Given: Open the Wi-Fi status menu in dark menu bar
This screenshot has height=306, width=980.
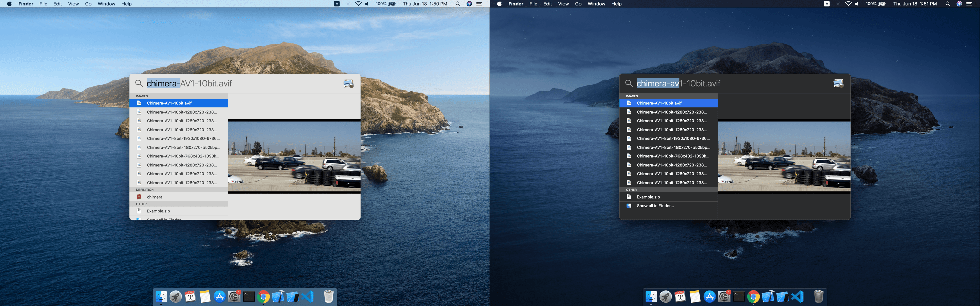Looking at the screenshot, I should click(x=848, y=4).
